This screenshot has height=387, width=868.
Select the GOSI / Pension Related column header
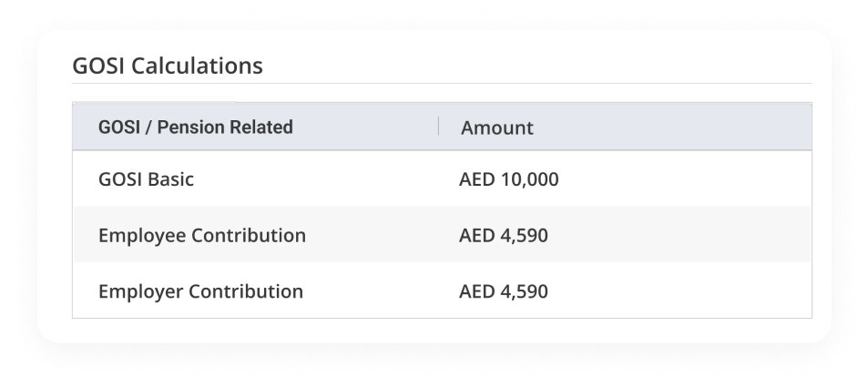point(196,127)
